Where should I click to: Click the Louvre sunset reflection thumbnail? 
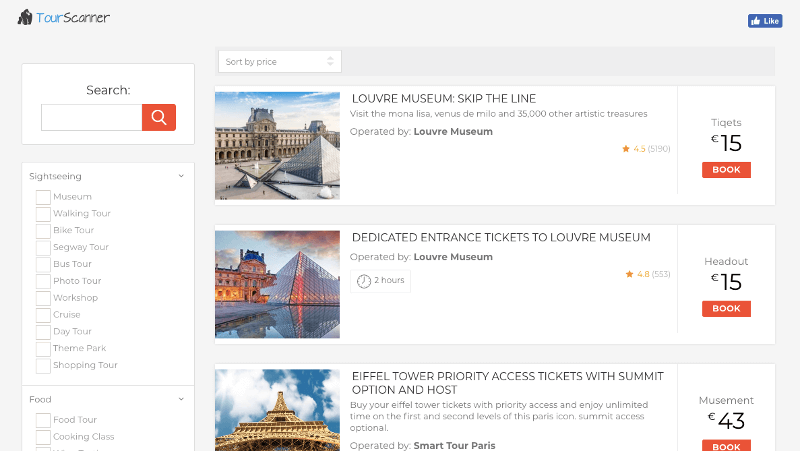click(x=278, y=284)
